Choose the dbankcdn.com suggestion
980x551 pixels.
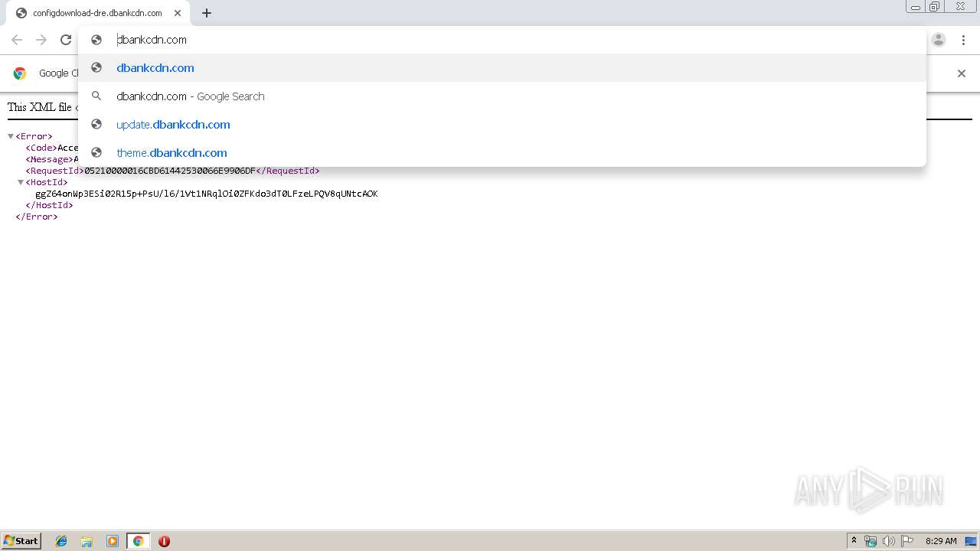(x=501, y=67)
